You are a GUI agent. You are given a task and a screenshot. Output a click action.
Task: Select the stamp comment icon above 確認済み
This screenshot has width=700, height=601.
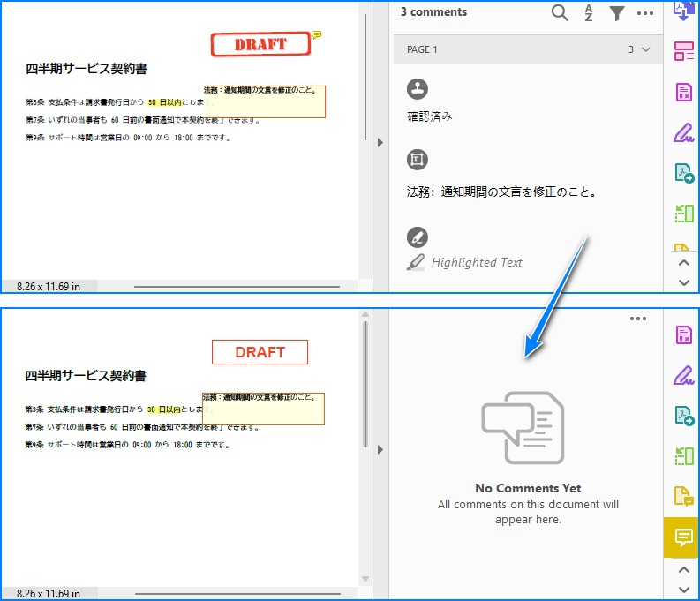418,89
